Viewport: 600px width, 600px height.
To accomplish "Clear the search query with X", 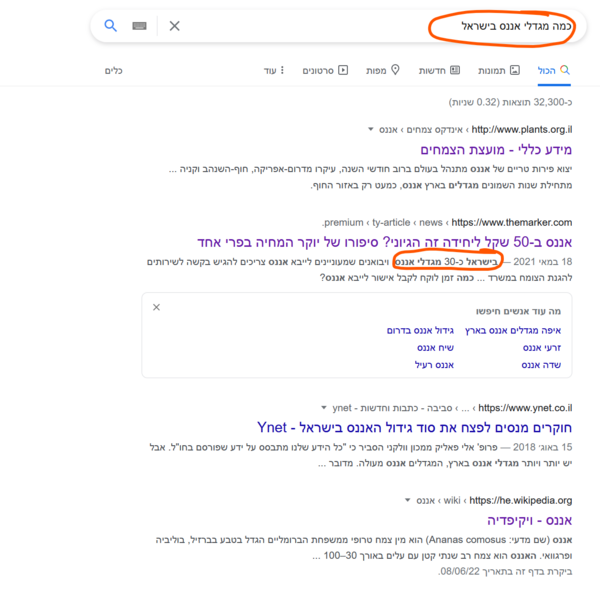I will point(174,26).
